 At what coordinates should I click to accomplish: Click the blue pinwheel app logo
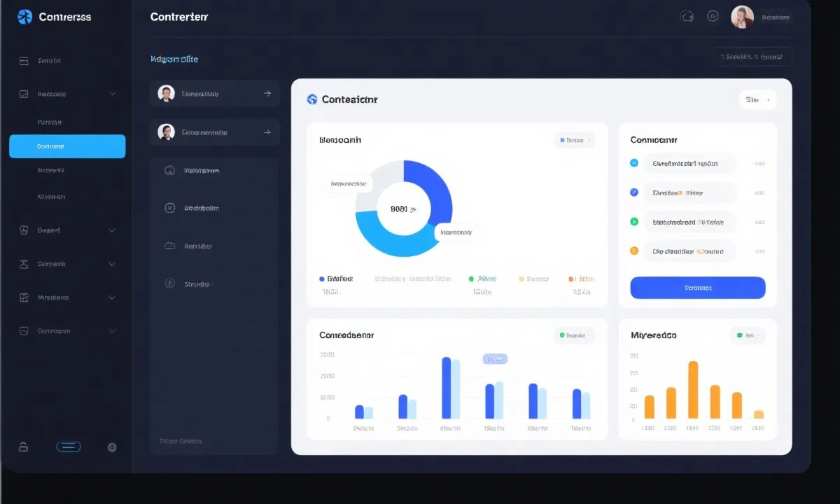tap(24, 17)
